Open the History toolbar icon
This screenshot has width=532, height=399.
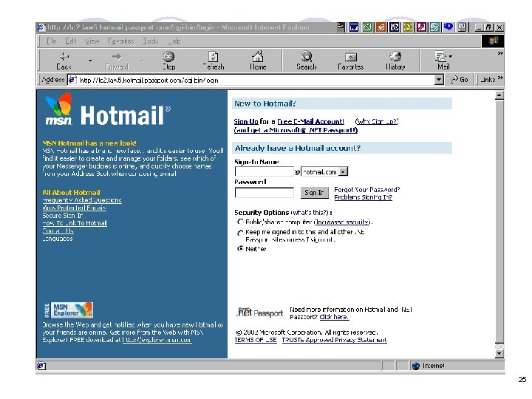[x=395, y=56]
